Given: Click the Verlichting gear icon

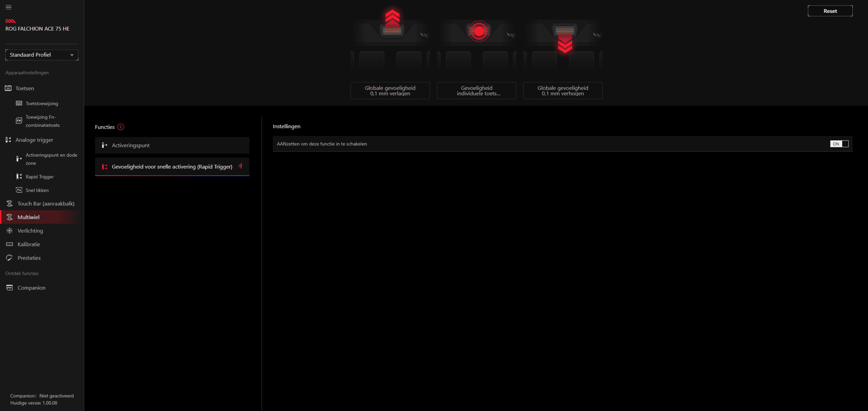Looking at the screenshot, I should (x=10, y=231).
